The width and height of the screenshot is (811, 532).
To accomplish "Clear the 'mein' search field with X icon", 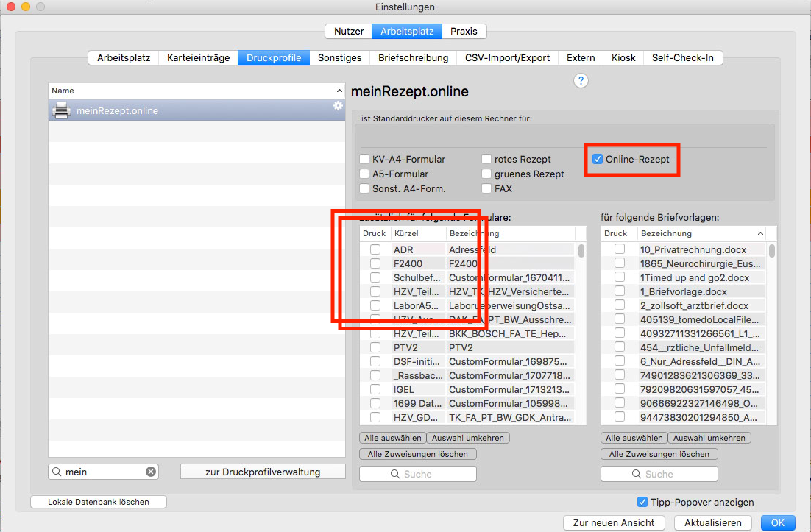I will [151, 472].
